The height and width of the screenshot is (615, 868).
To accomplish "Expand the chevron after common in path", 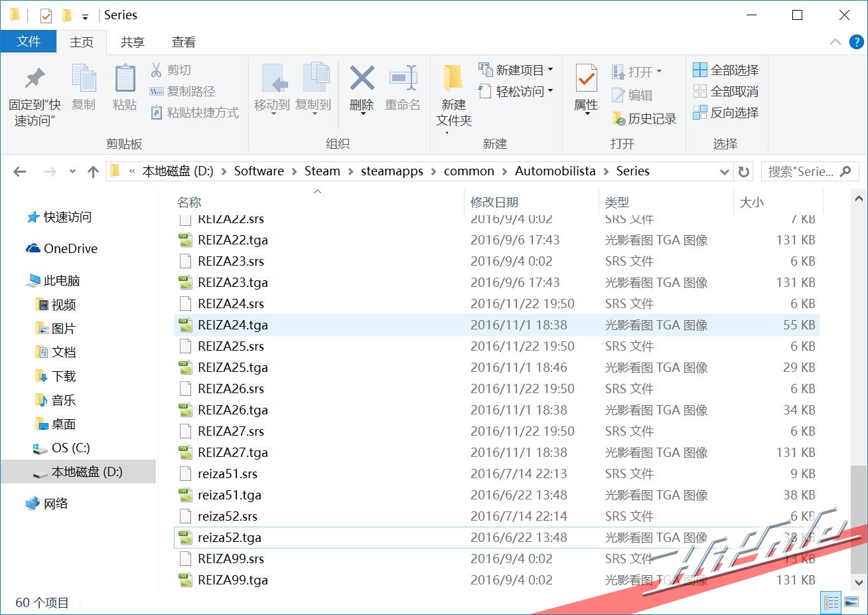I will click(504, 171).
